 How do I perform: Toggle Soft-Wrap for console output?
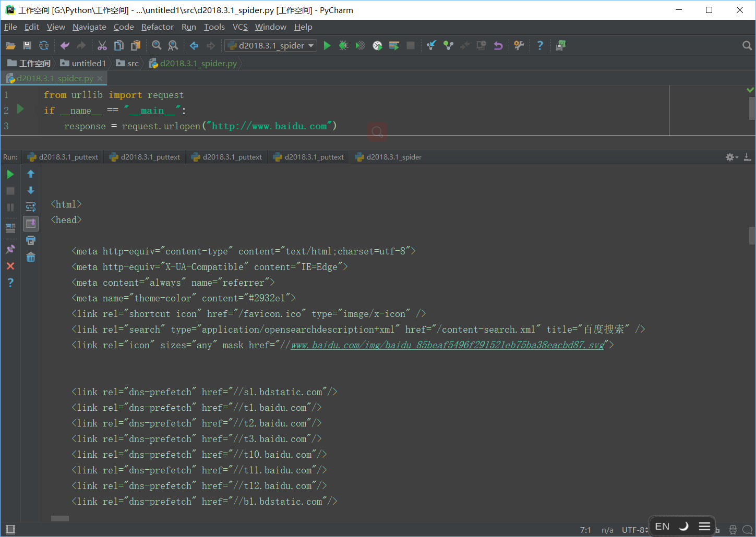(31, 207)
